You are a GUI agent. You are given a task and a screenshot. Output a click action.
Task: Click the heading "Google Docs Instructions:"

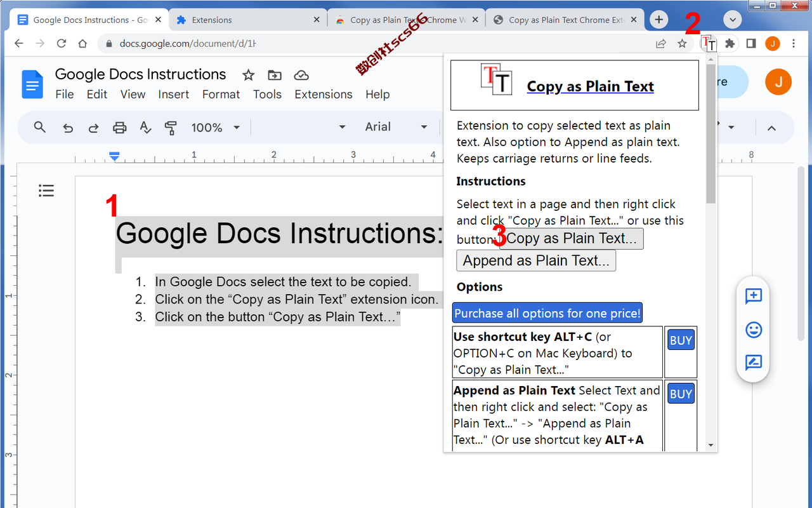tap(279, 234)
